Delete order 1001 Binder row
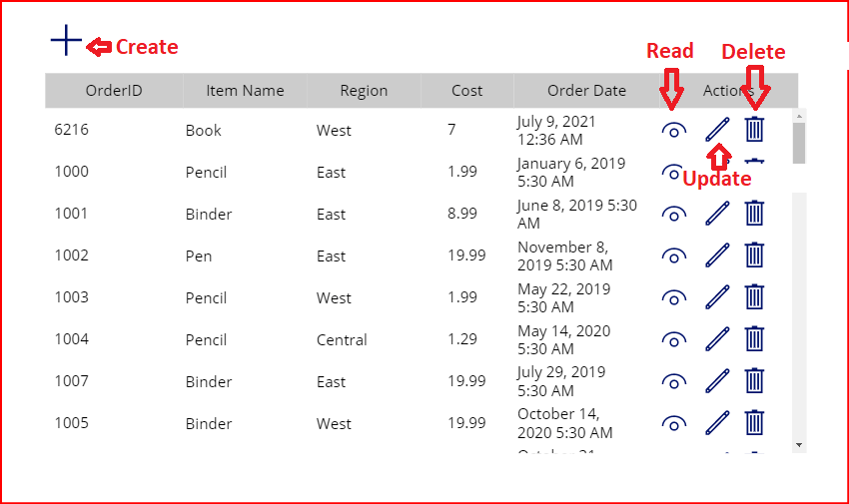The image size is (849, 504). (x=755, y=213)
